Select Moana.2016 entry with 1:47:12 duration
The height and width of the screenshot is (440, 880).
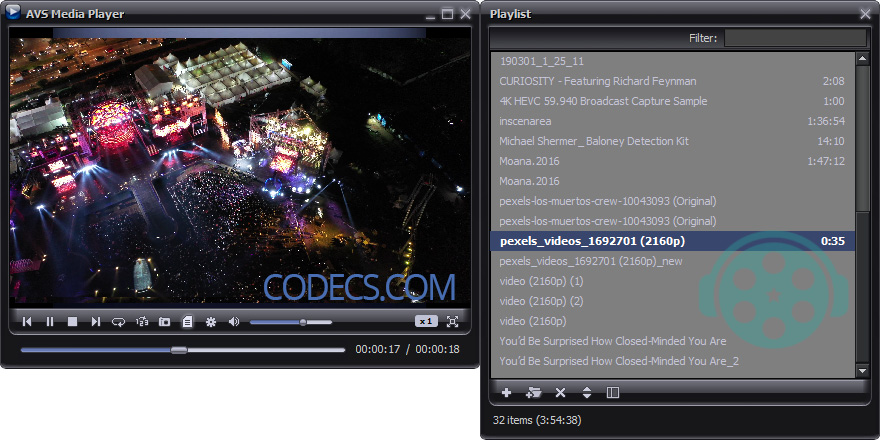(672, 161)
